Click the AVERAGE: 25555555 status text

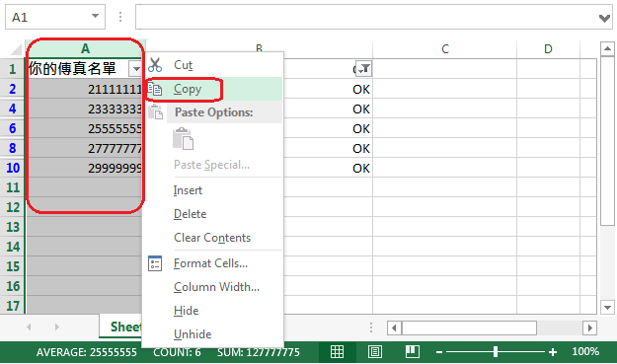tap(87, 352)
